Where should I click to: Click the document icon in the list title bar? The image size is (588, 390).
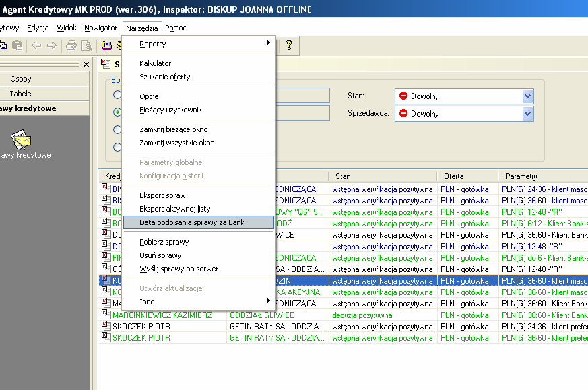pos(106,64)
